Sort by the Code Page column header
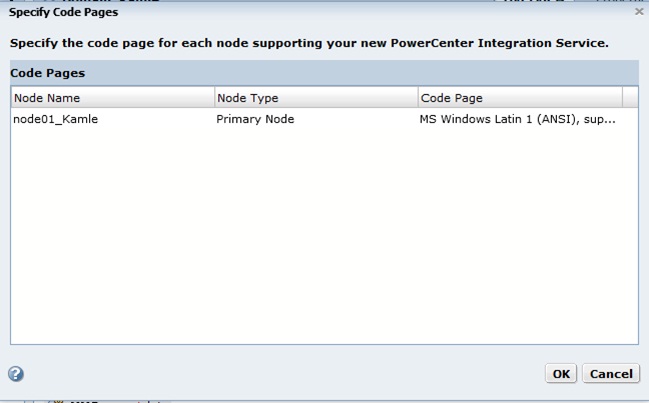This screenshot has width=649, height=403. pyautogui.click(x=520, y=98)
